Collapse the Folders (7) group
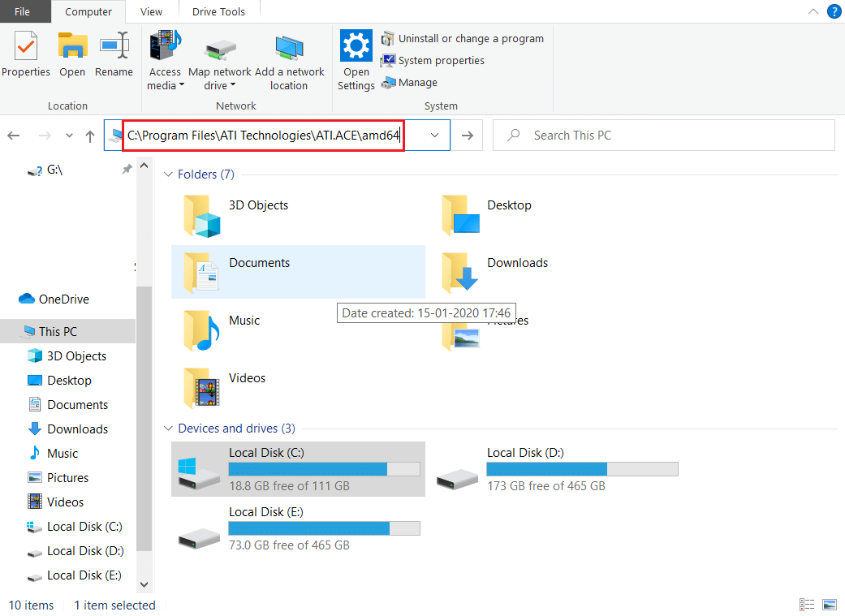The height and width of the screenshot is (616, 845). point(168,174)
